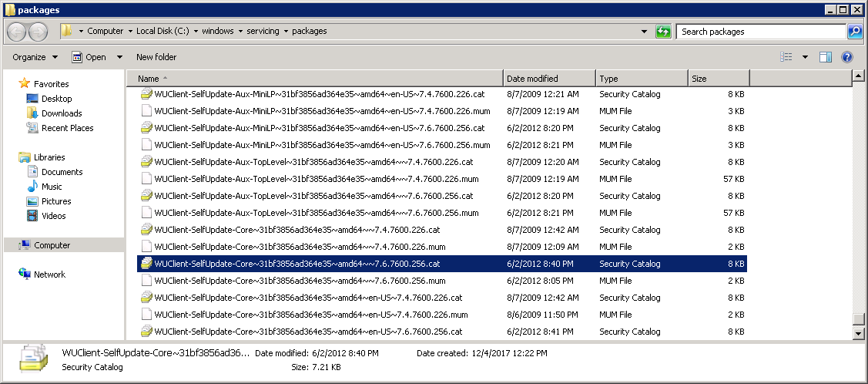Click the scrollbar up arrow
The image size is (868, 384).
[x=859, y=76]
